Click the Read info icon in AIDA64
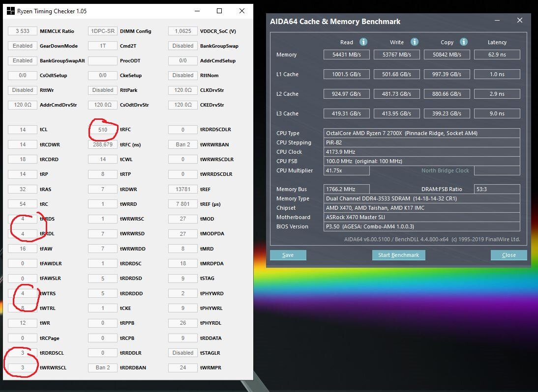The height and width of the screenshot is (392, 538). (363, 42)
